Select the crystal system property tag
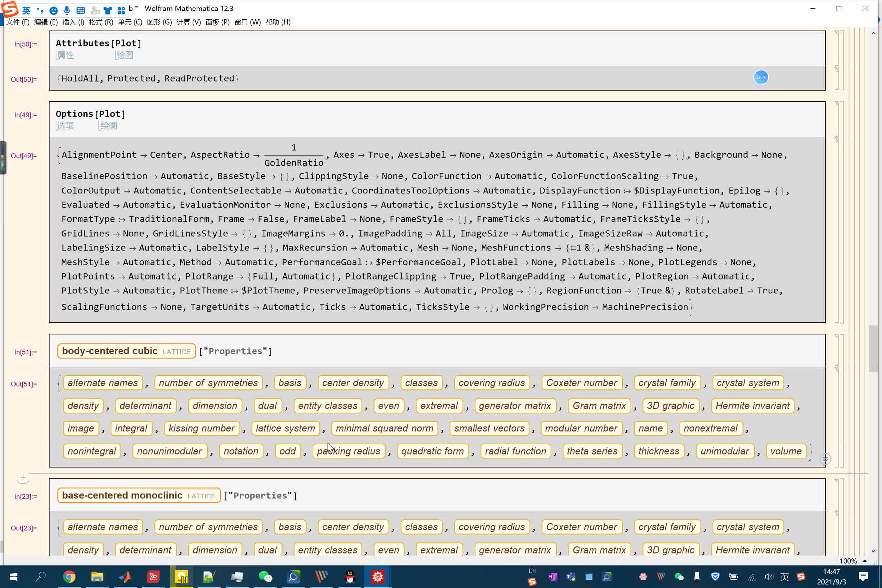This screenshot has height=588, width=882. 748,383
